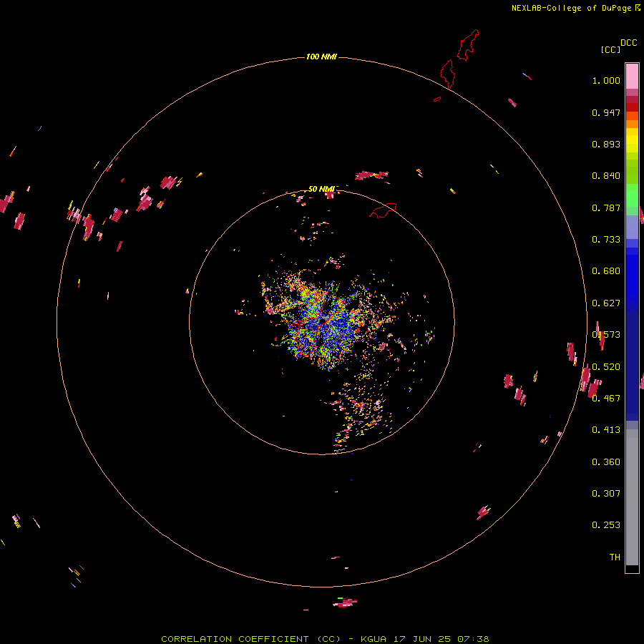
Task: Select the 100 NMI range ring label
Action: pos(321,57)
